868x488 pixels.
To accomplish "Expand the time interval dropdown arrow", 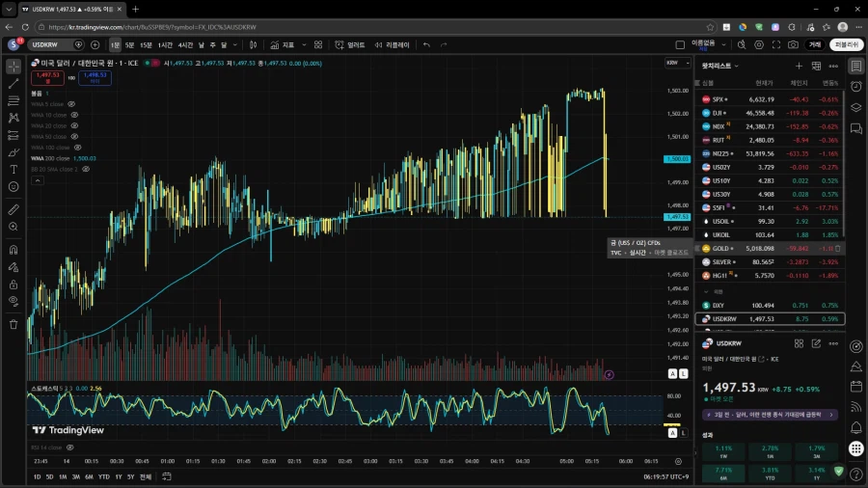I will click(236, 44).
